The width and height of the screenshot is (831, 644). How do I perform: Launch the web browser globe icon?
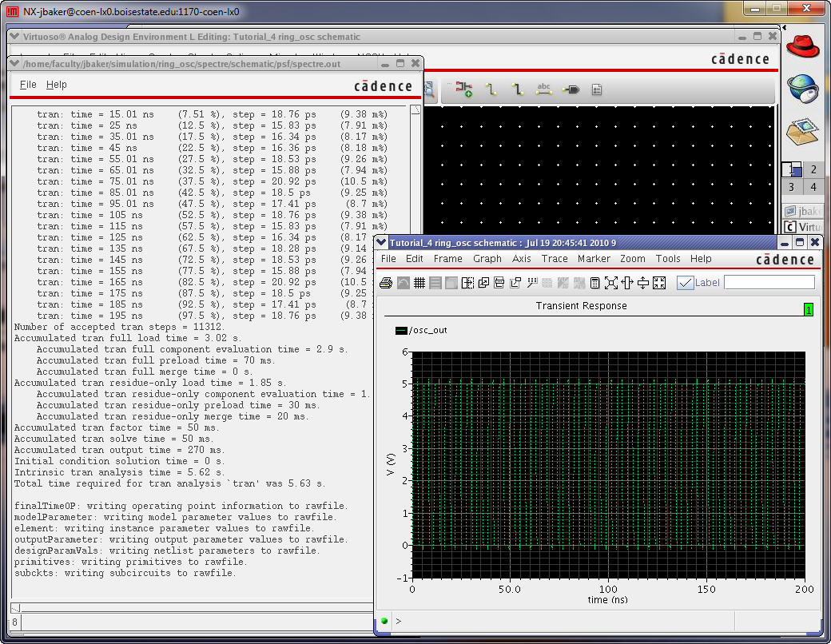(802, 89)
